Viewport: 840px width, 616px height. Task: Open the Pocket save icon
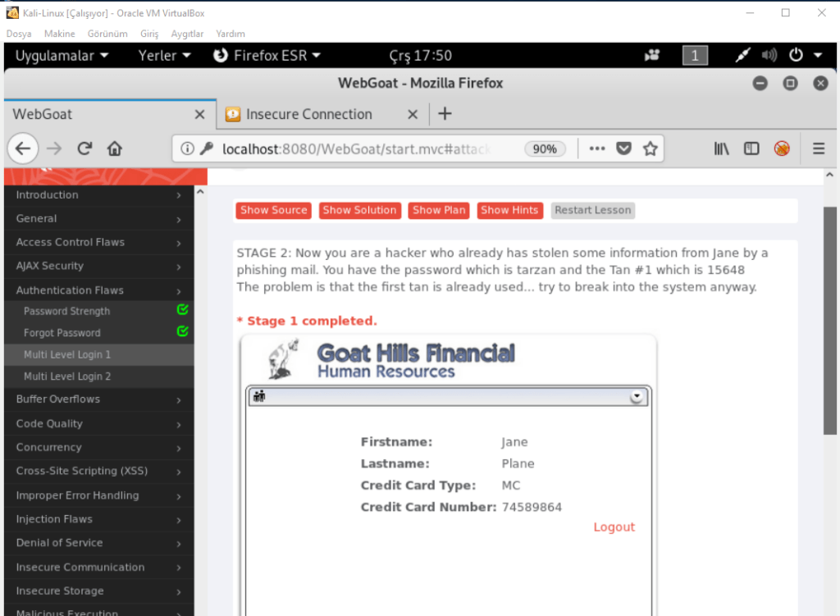[x=624, y=148]
